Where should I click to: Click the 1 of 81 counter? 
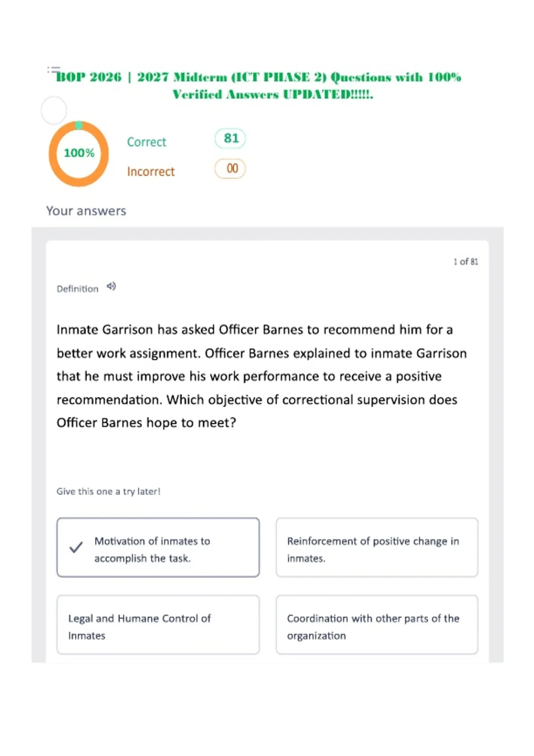point(466,261)
